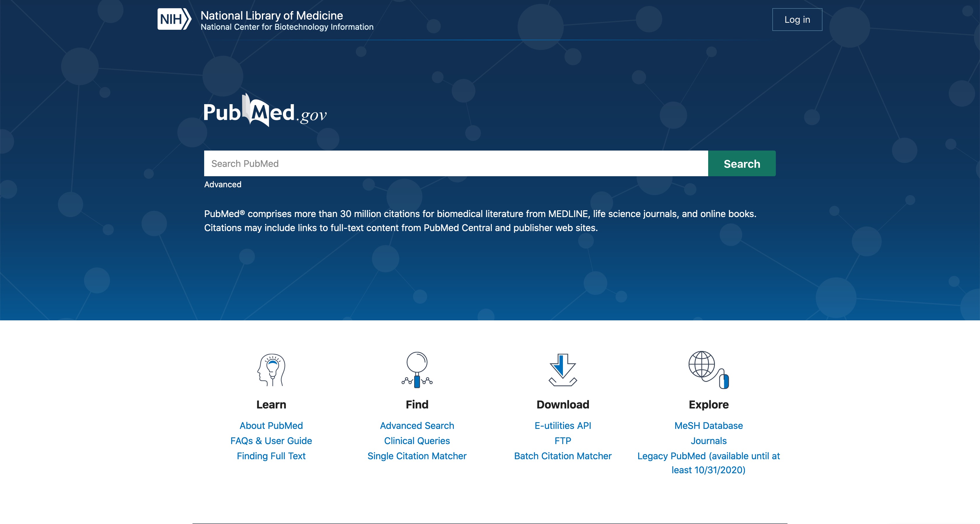The image size is (980, 524).
Task: Open the MeSH Database link
Action: pyautogui.click(x=709, y=425)
